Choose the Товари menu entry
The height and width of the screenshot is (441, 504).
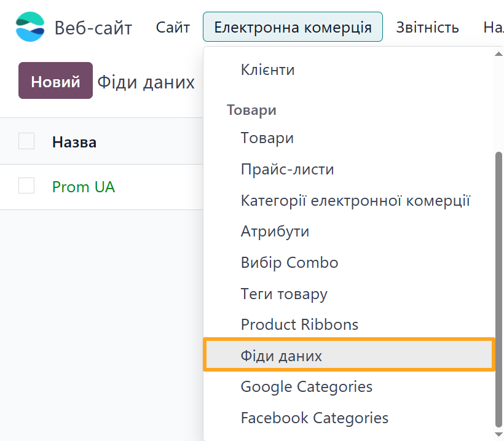[x=267, y=138]
